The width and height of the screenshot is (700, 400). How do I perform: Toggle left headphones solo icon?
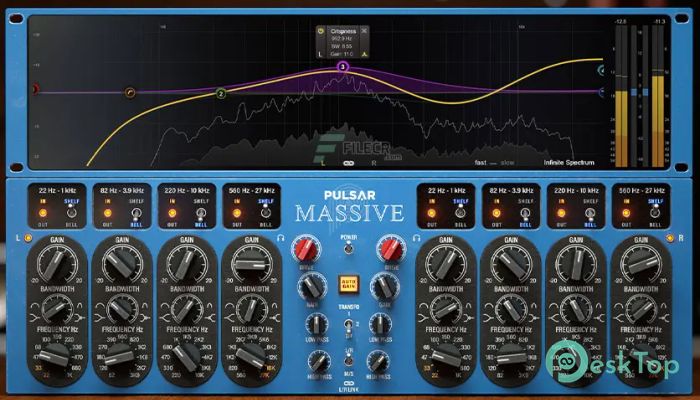280,238
